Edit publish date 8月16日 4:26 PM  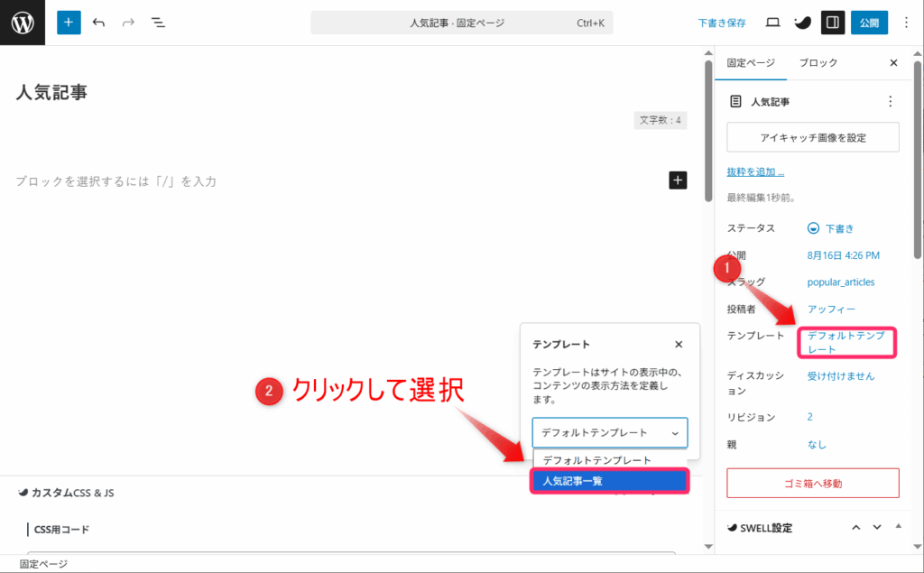click(844, 255)
